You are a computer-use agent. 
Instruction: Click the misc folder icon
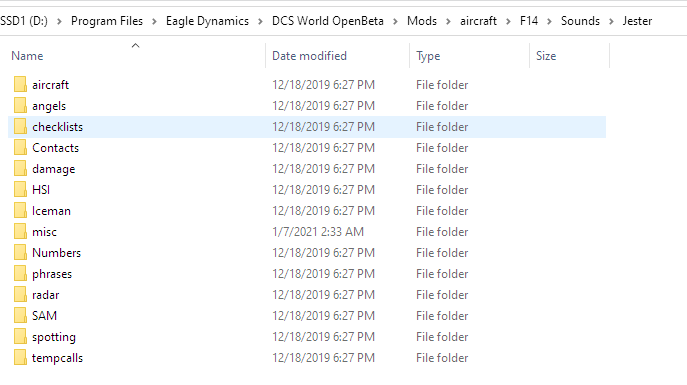[20, 232]
